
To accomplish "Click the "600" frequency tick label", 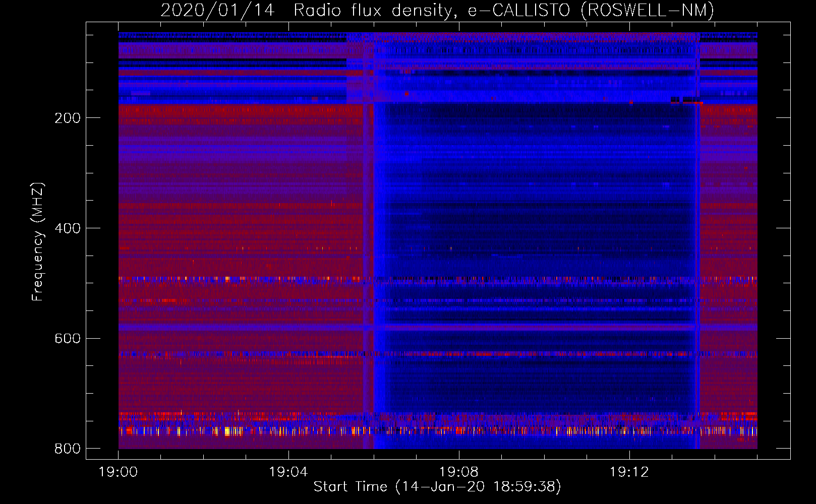I will [68, 338].
